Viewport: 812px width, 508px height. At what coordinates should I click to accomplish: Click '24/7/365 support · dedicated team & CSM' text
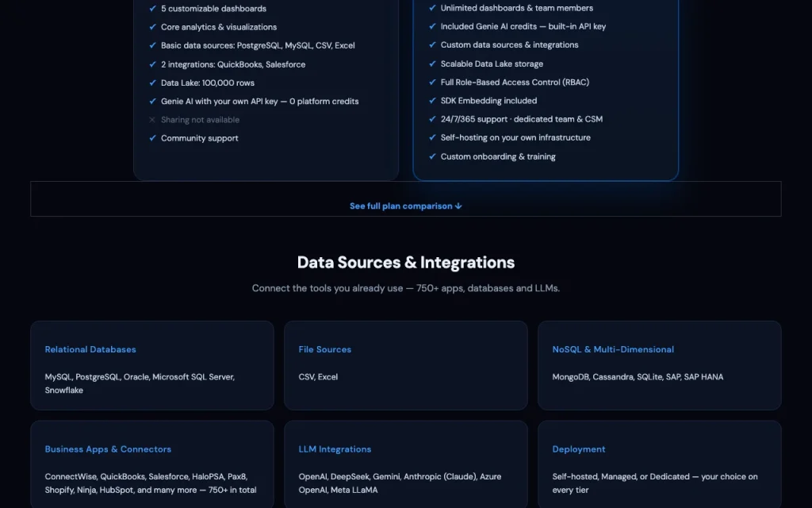pos(522,119)
